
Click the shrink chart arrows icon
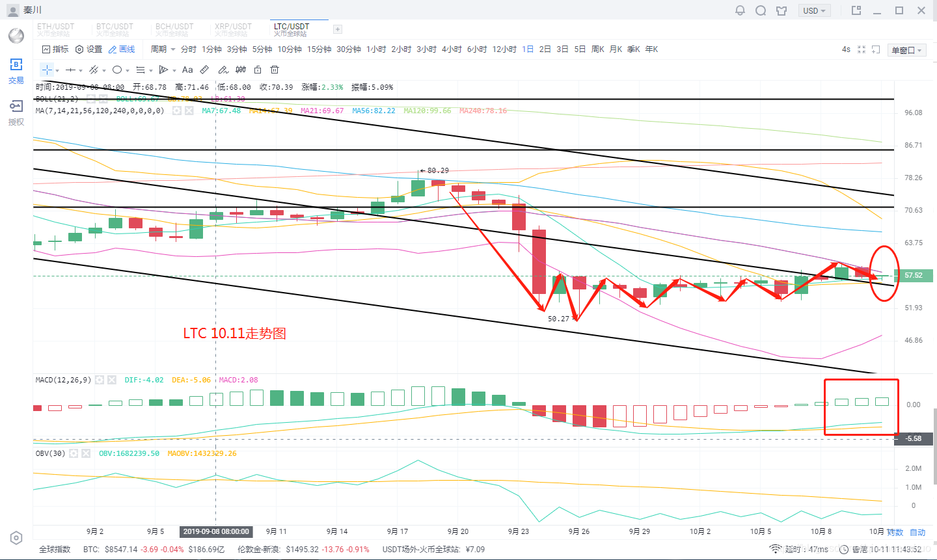[862, 49]
